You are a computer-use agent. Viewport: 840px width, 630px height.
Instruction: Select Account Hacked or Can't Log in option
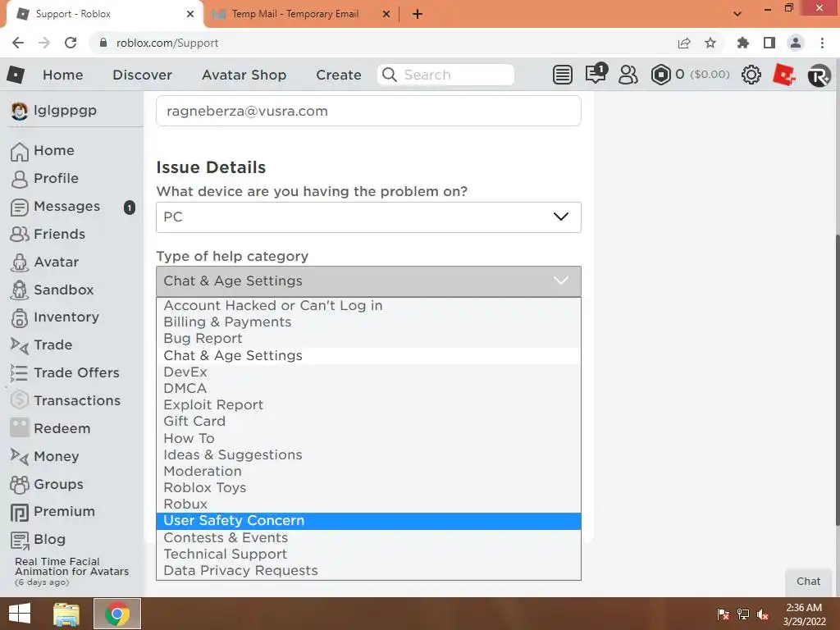[368, 305]
